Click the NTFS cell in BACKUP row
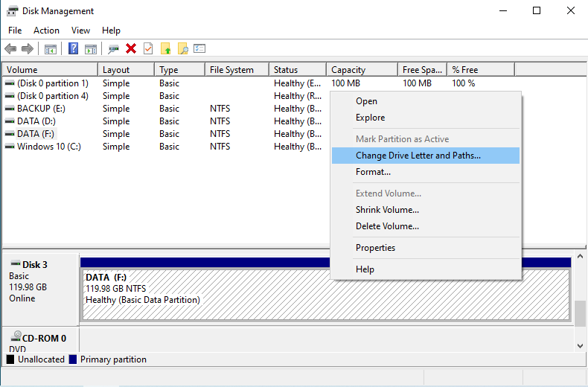588x387 pixels. (220, 109)
